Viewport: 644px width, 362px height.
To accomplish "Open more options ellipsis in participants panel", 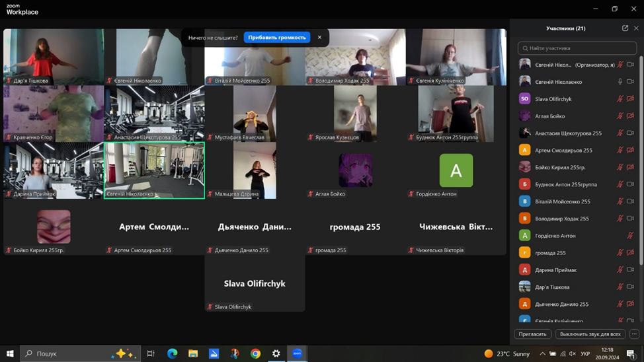I will 634,334.
